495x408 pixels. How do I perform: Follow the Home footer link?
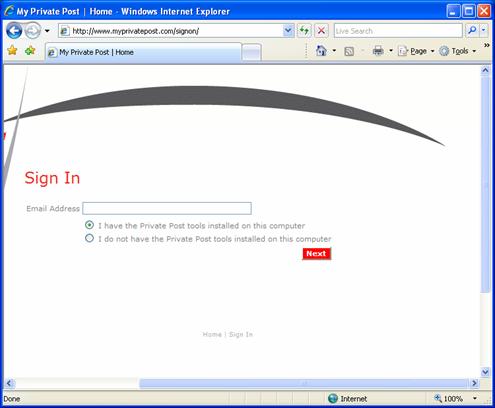click(x=212, y=334)
